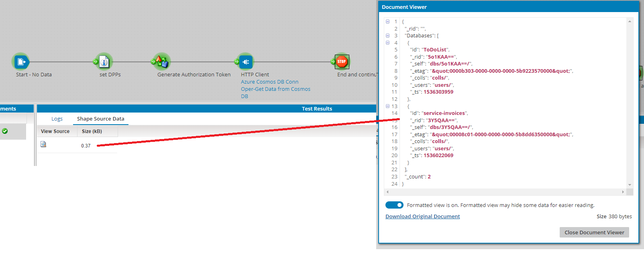Click the Stop shape icon

pos(342,61)
